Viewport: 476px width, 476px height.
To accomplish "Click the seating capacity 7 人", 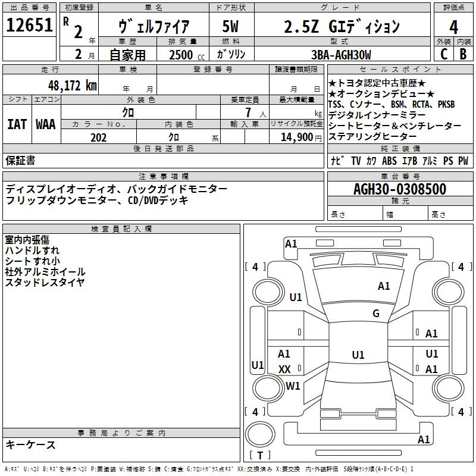I will [x=256, y=112].
